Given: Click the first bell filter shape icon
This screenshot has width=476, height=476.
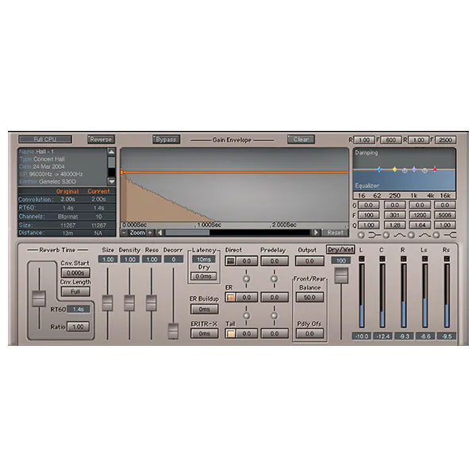Looking at the screenshot, I should click(400, 235).
